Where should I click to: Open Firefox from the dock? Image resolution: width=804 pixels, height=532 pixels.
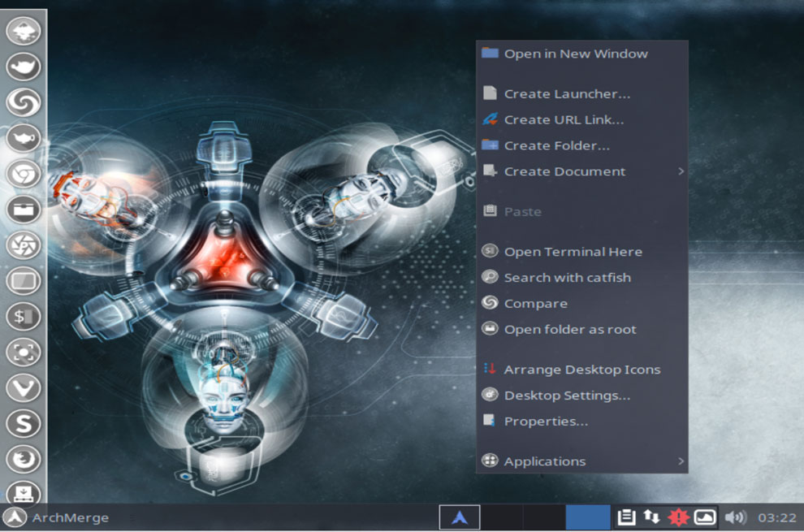click(24, 459)
